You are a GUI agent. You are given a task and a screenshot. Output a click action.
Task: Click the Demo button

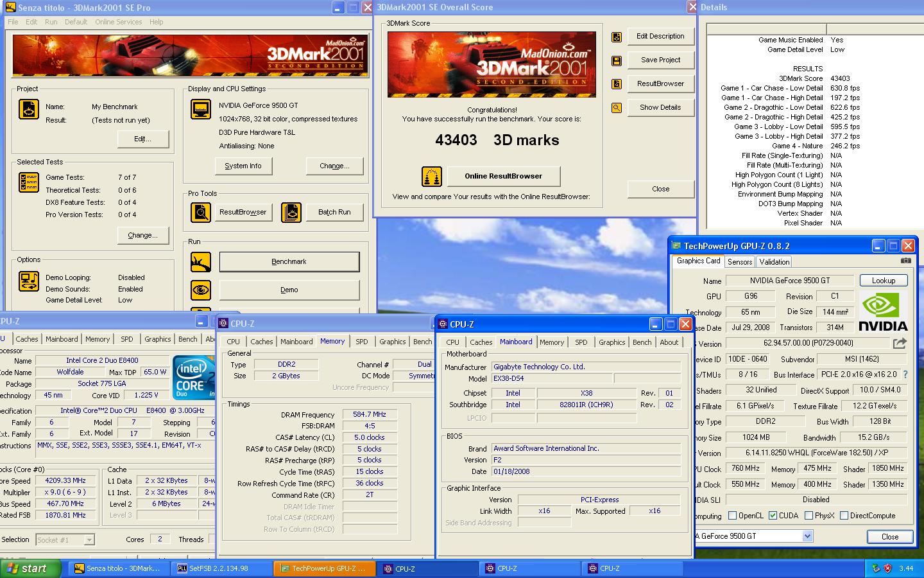289,290
